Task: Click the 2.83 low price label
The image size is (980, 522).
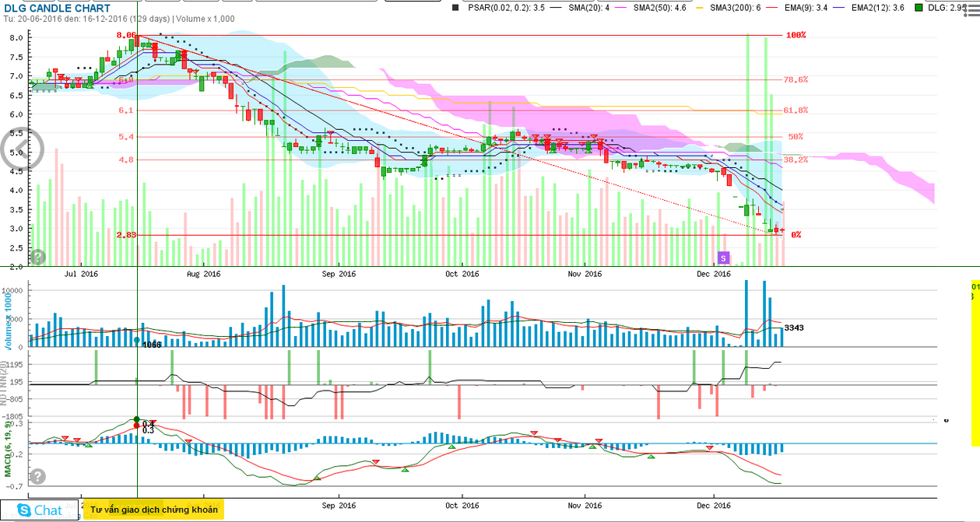Action: coord(126,234)
